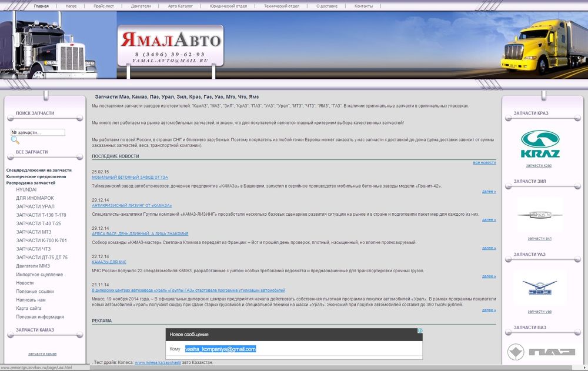Click далее under the КАМАЗ-ЛИЗИНГ news
Viewport: 588px width, 371px height.
click(489, 220)
